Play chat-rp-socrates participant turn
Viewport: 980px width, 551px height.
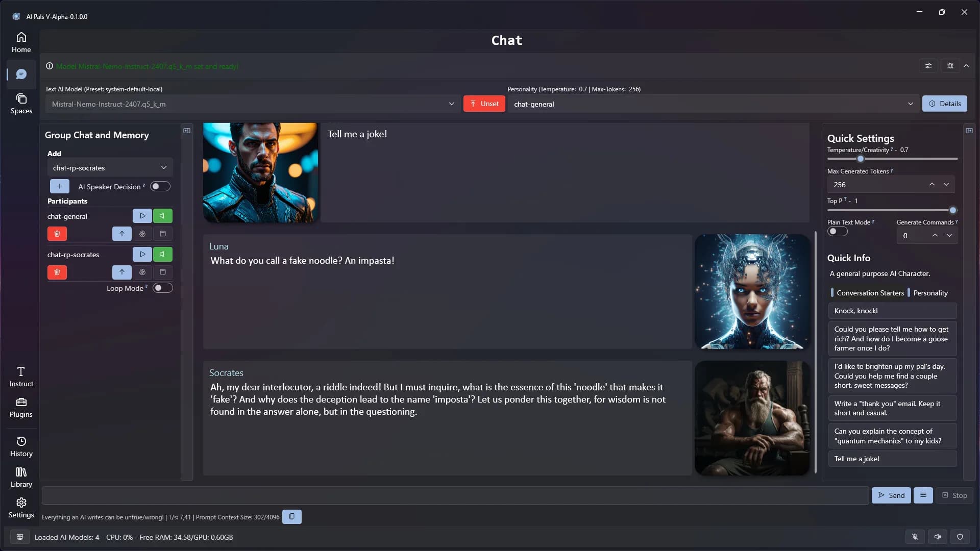coord(142,254)
